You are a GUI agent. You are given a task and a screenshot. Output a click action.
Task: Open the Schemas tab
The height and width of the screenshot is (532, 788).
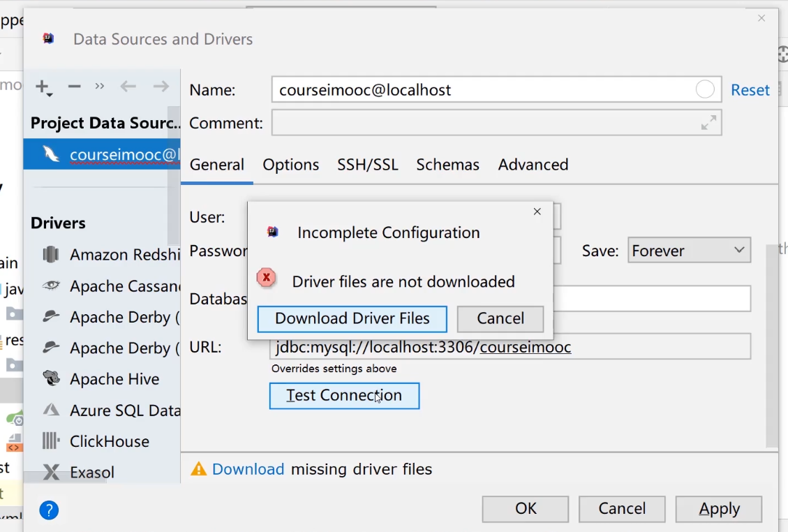[447, 165]
